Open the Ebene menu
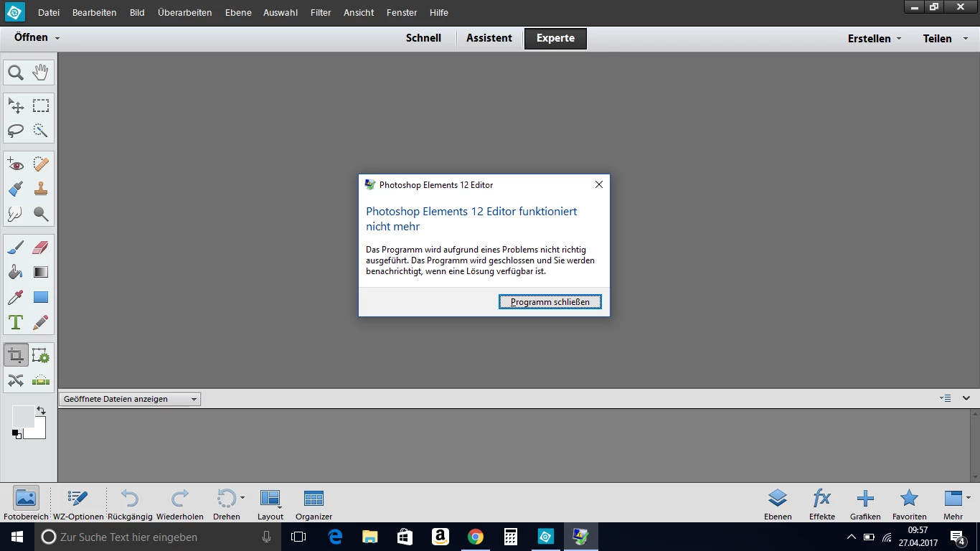This screenshot has height=551, width=980. (238, 12)
